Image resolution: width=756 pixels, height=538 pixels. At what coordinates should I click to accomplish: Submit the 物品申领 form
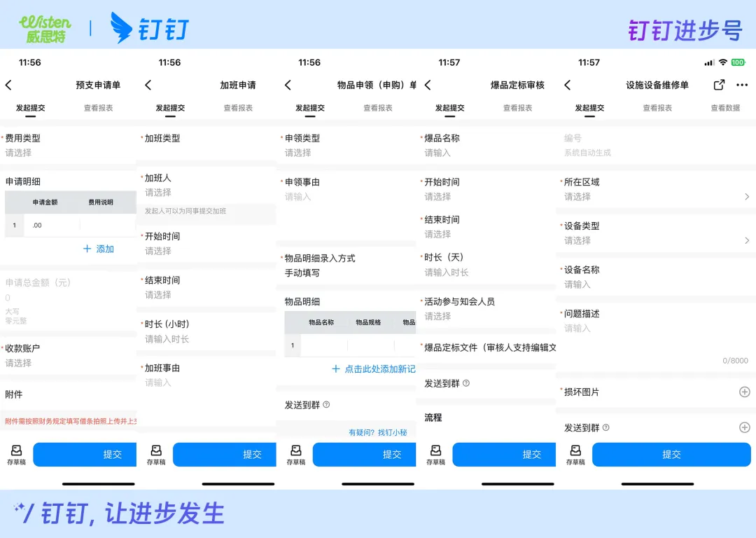365,455
